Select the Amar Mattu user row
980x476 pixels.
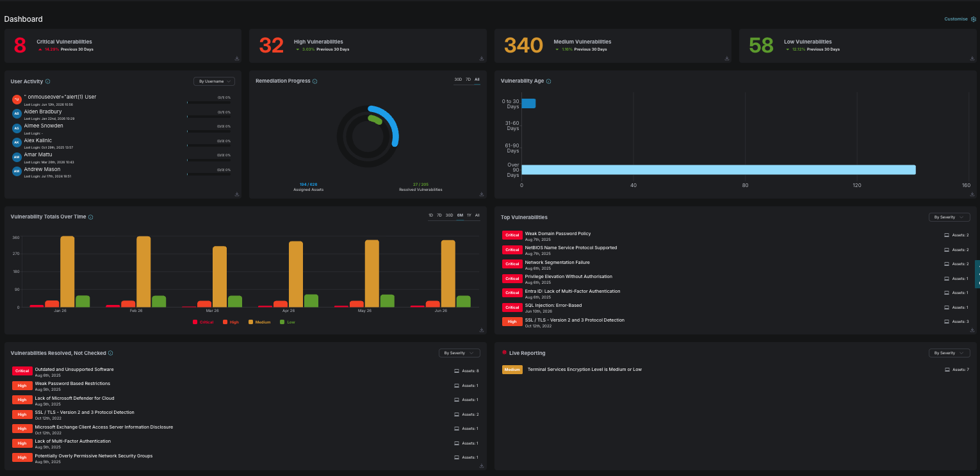122,157
